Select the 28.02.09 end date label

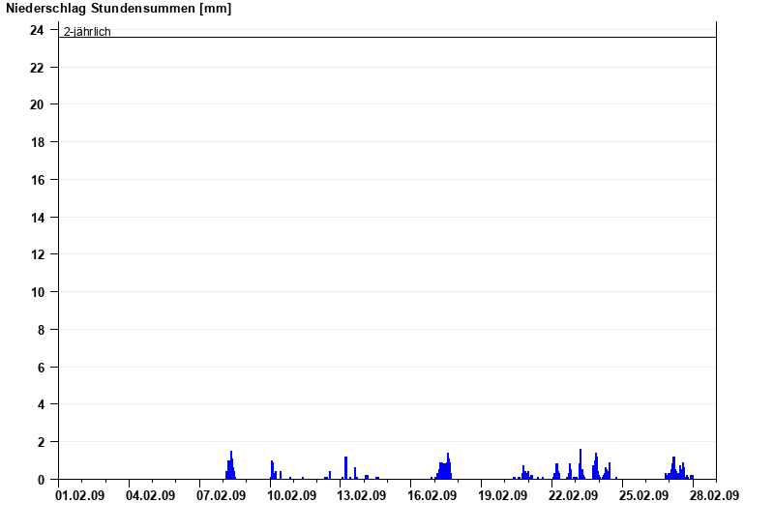coord(714,495)
